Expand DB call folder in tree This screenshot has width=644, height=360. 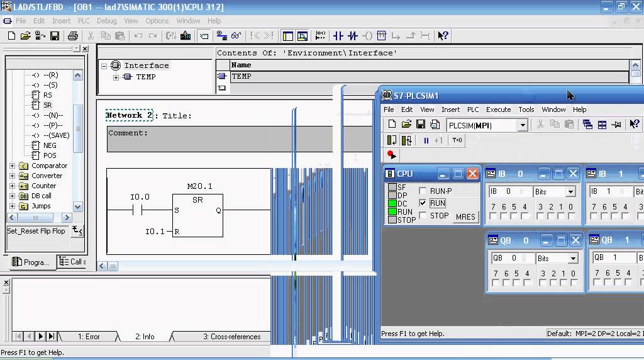coord(13,196)
